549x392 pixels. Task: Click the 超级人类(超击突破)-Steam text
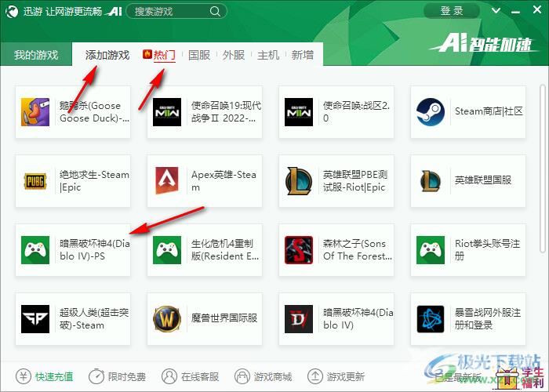tap(94, 319)
